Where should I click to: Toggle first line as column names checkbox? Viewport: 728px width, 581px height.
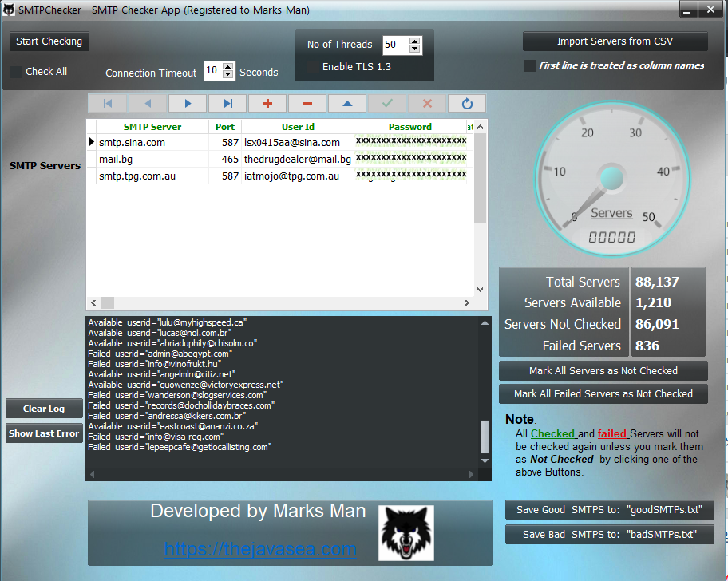[x=529, y=66]
